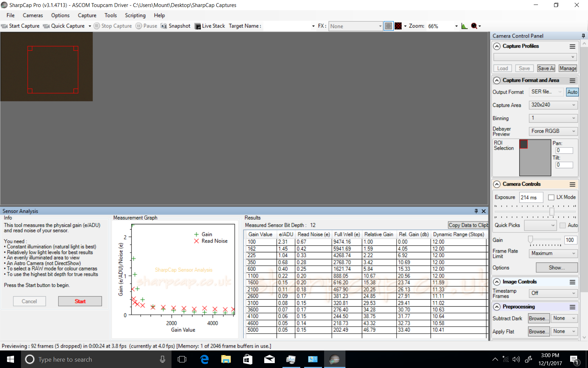Open the Camera Controls hamburger menu
588x368 pixels.
(x=572, y=184)
